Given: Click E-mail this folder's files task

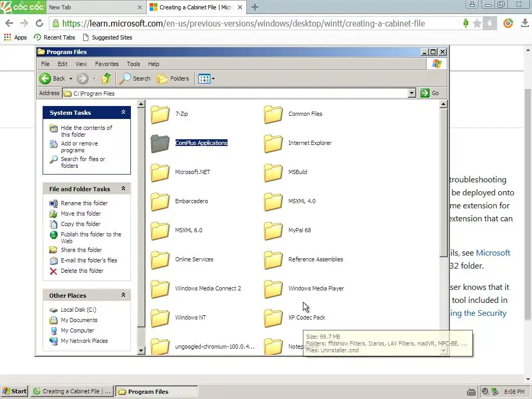Looking at the screenshot, I should 89,260.
